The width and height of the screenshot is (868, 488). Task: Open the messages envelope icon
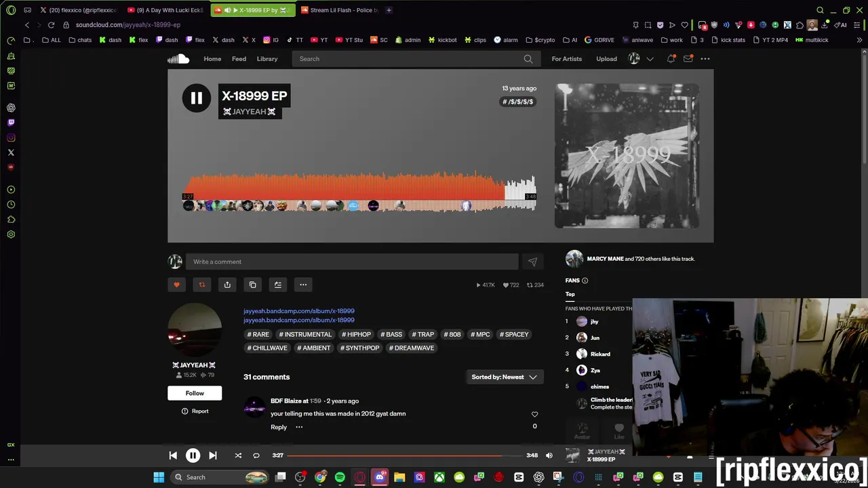[688, 59]
